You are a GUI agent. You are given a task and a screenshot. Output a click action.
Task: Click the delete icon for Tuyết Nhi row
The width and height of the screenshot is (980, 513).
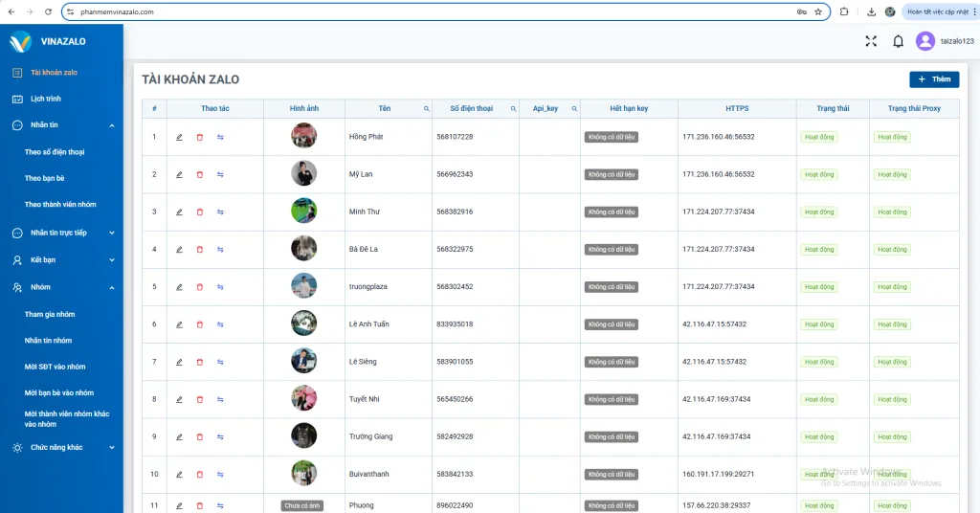(200, 399)
